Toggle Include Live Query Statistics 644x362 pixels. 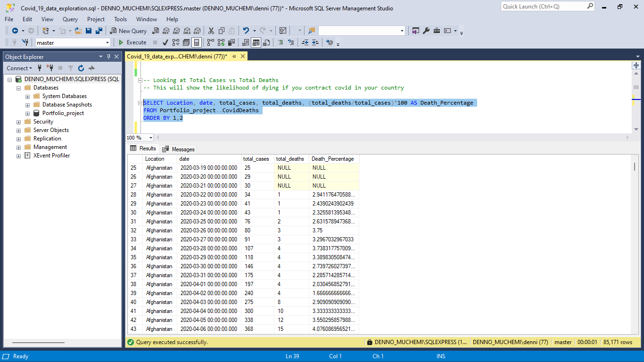pyautogui.click(x=221, y=42)
